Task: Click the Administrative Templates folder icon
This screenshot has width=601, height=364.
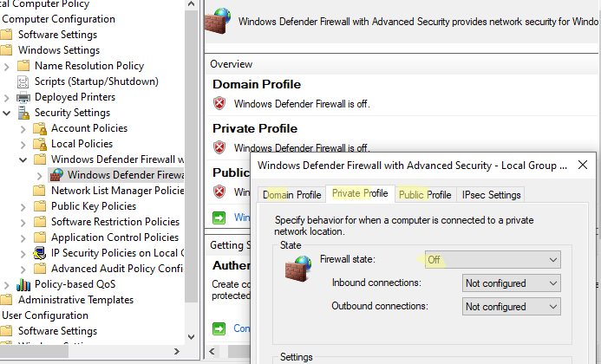Action: [6, 300]
